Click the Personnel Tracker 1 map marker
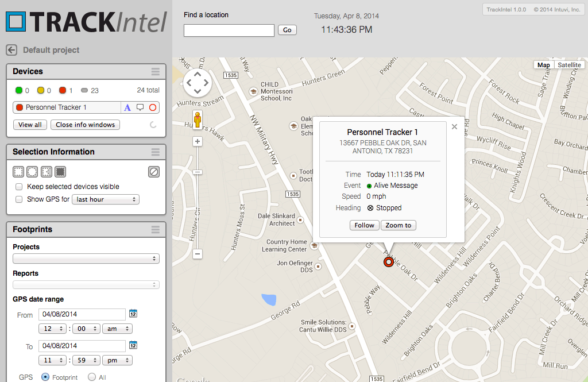 (x=389, y=262)
